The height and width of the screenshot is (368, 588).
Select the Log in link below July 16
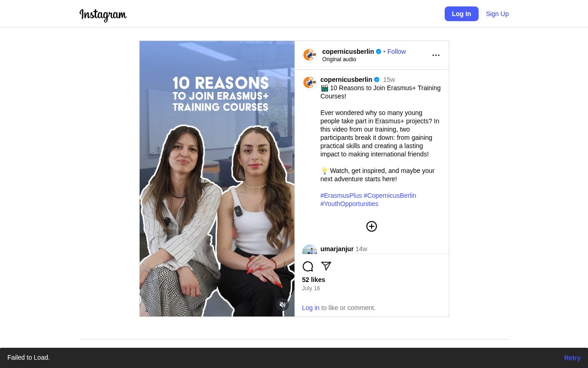point(311,308)
